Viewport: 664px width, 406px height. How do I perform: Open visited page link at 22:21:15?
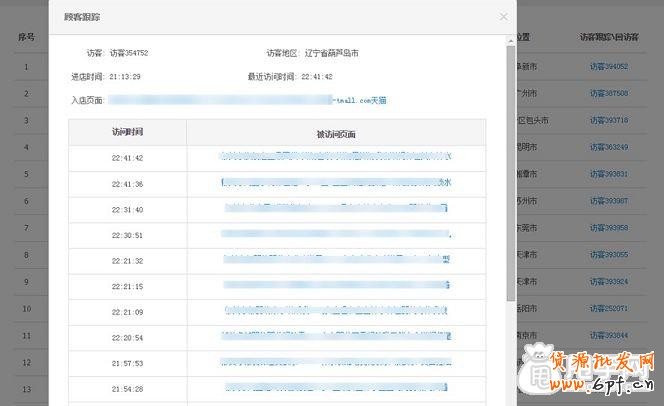pos(336,286)
